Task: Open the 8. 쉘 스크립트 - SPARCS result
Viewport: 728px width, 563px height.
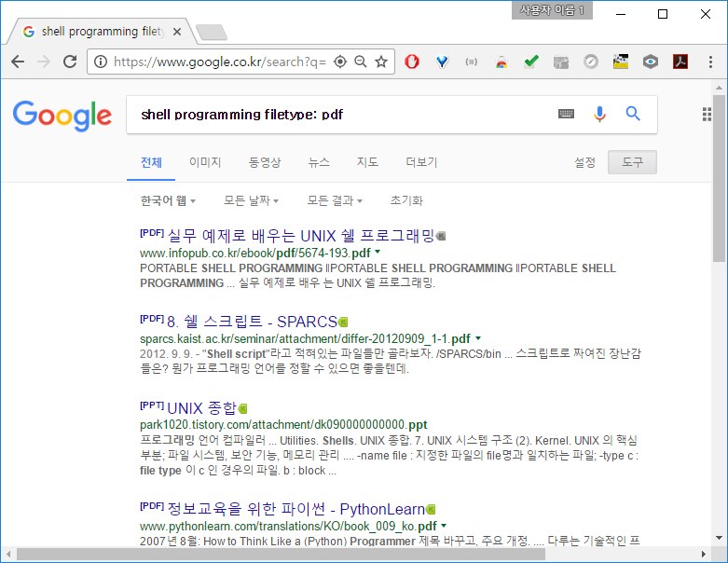Action: tap(252, 322)
